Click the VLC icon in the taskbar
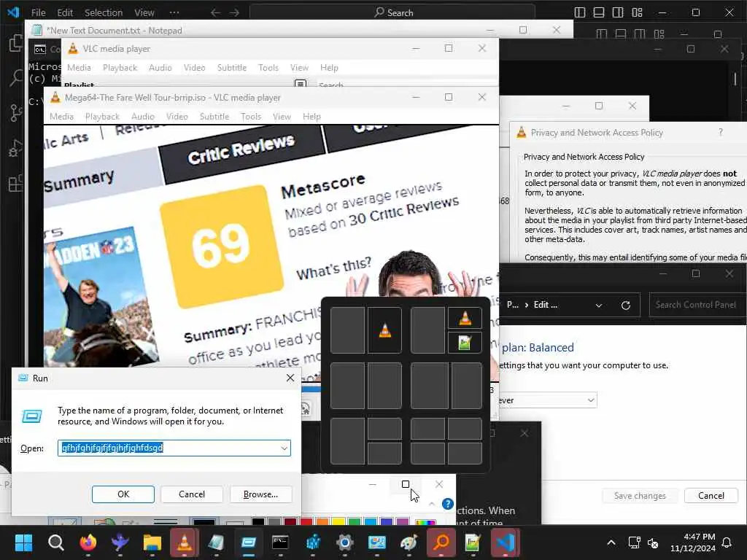Image resolution: width=747 pixels, height=560 pixels. [185, 542]
